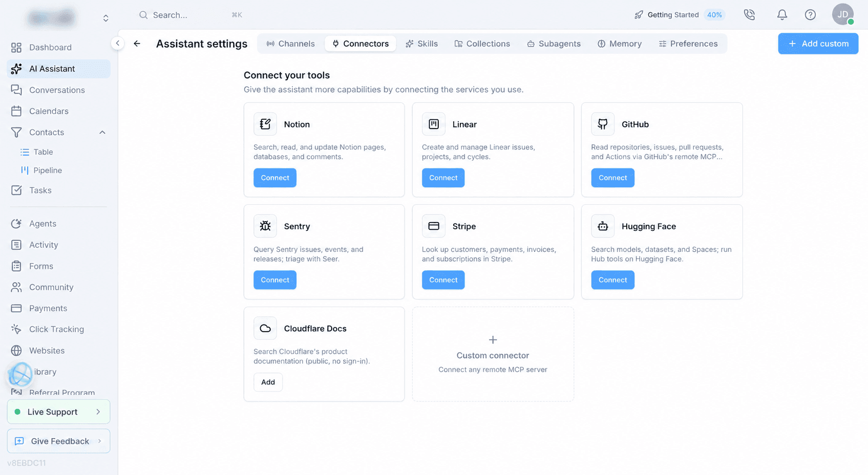This screenshot has height=475, width=868.
Task: Click the Notion connector icon
Action: (x=265, y=124)
